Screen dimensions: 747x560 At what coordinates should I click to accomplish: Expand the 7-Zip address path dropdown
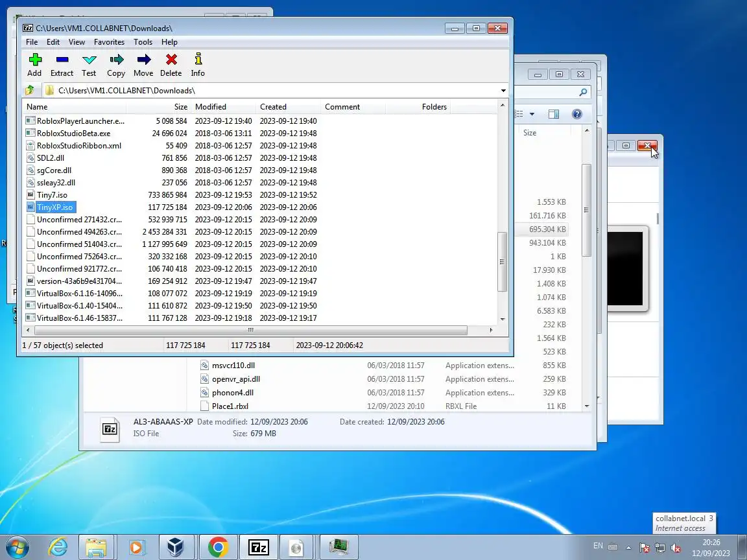(x=503, y=91)
